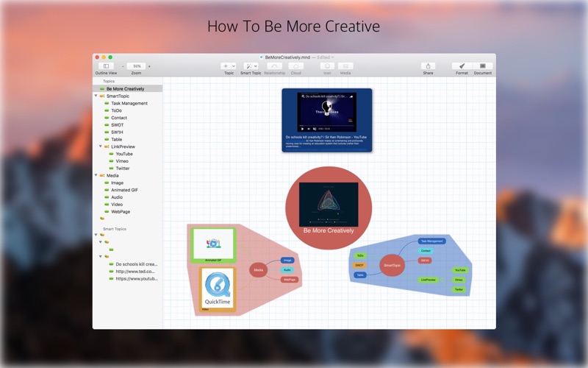Click the Smart Topic wand icon
The image size is (588, 368).
(248, 66)
